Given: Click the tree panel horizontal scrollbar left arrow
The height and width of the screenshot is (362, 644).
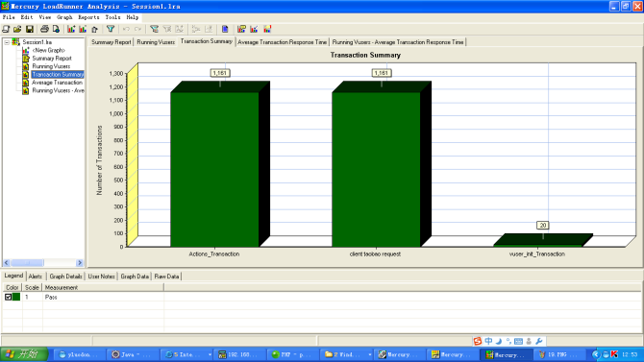Looking at the screenshot, I should tap(7, 263).
